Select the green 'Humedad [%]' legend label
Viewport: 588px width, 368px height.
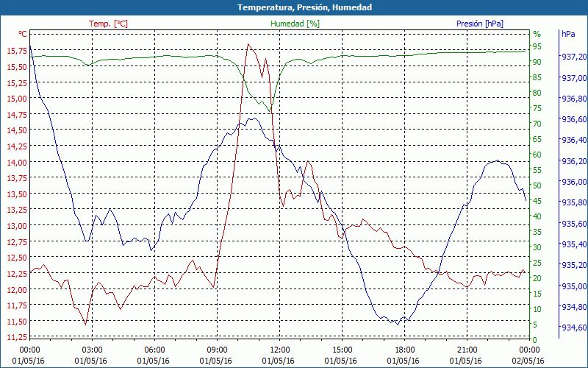click(295, 24)
